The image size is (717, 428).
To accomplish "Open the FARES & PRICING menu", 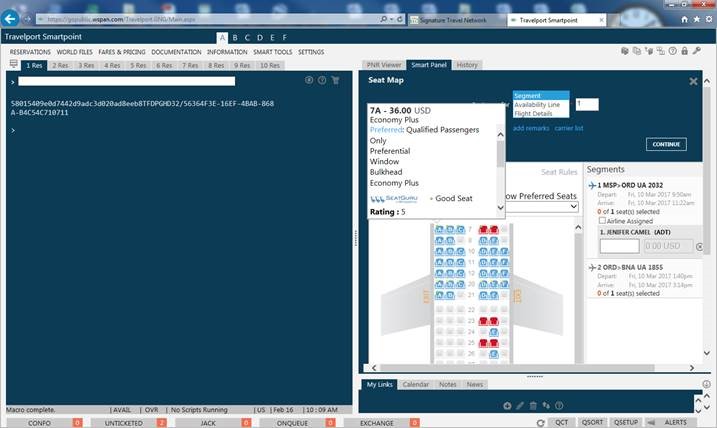I will click(122, 52).
